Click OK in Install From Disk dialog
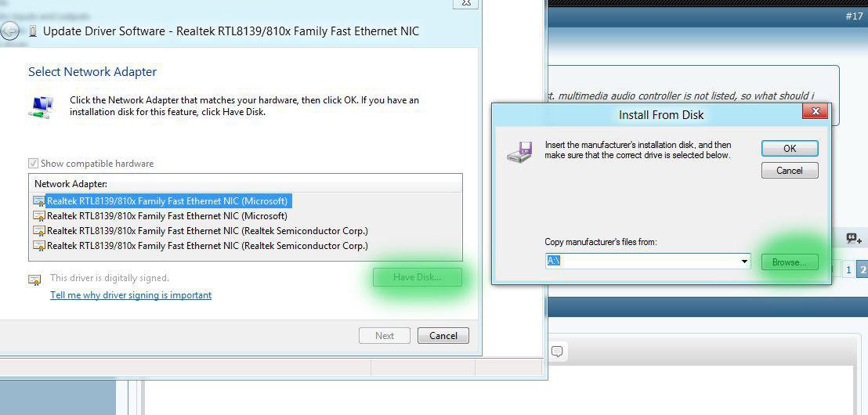The height and width of the screenshot is (415, 868). coord(790,148)
